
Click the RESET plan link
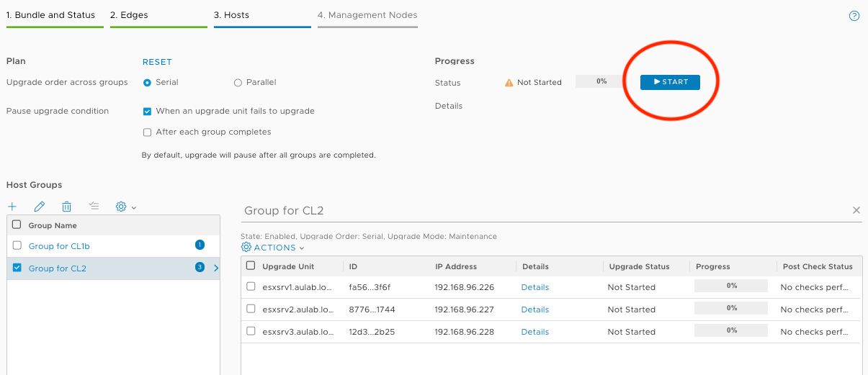click(x=157, y=62)
